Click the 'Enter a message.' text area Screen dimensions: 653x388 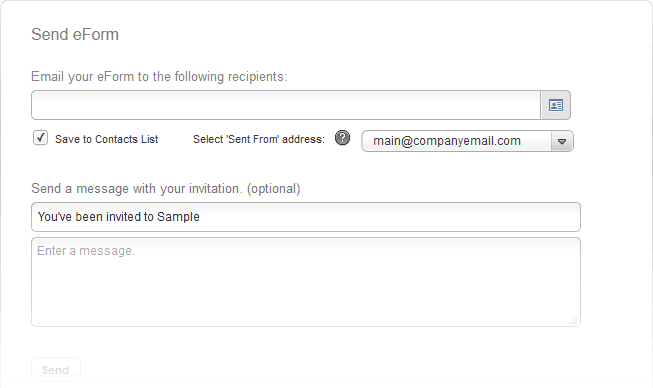tap(306, 282)
